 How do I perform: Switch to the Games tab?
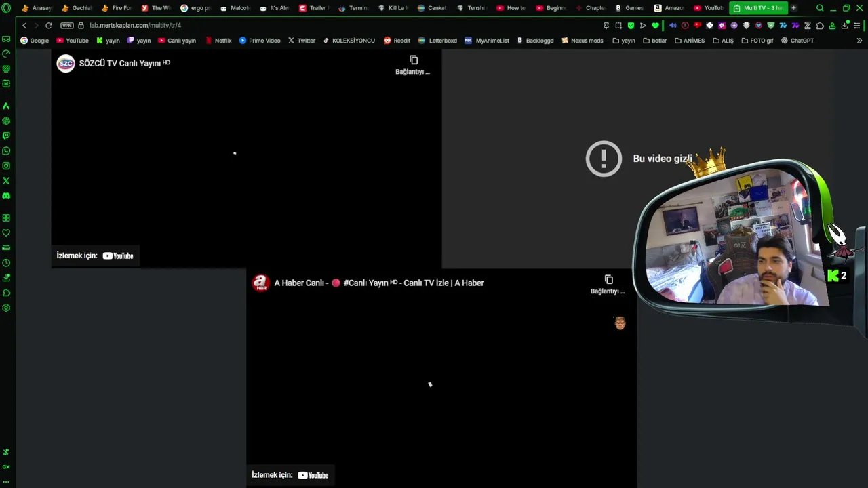click(x=629, y=8)
